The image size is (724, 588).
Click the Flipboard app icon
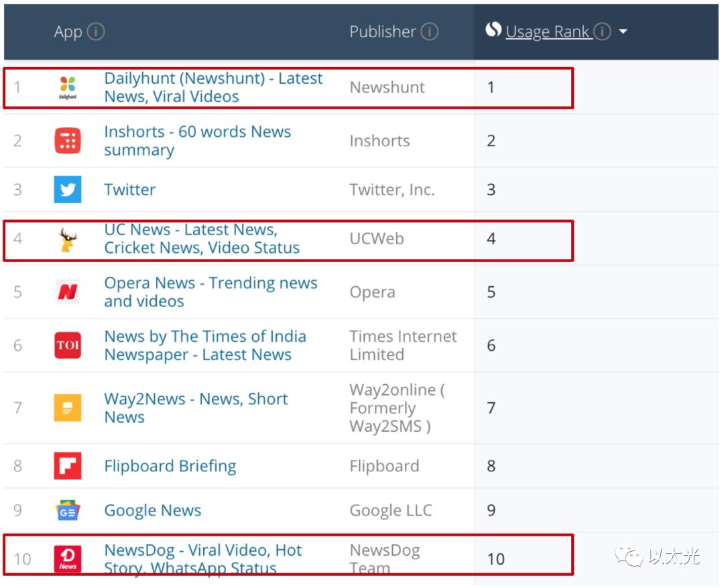point(68,465)
